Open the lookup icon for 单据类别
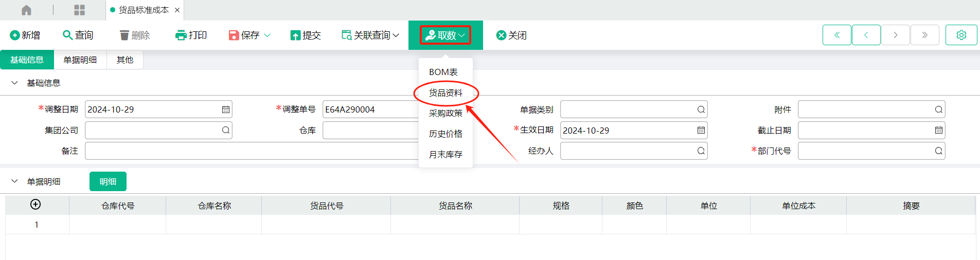Image resolution: width=980 pixels, height=260 pixels. (701, 109)
